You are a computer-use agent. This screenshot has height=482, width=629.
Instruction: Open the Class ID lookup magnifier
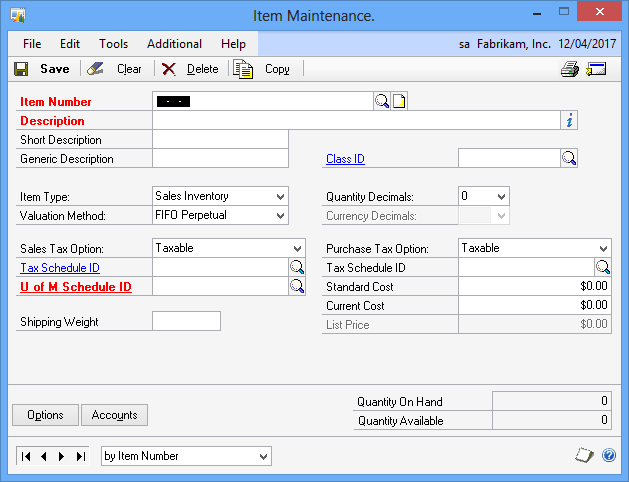click(569, 158)
